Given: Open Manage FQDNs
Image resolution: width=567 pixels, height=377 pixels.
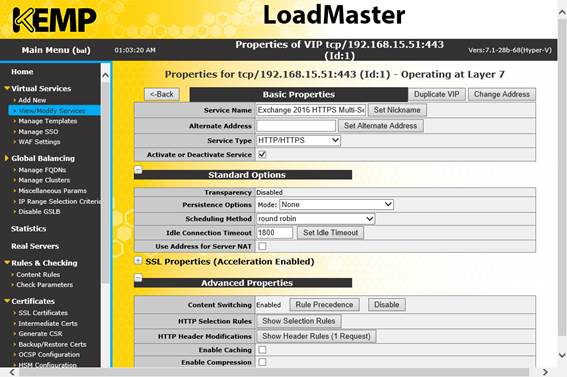Looking at the screenshot, I should click(x=42, y=170).
